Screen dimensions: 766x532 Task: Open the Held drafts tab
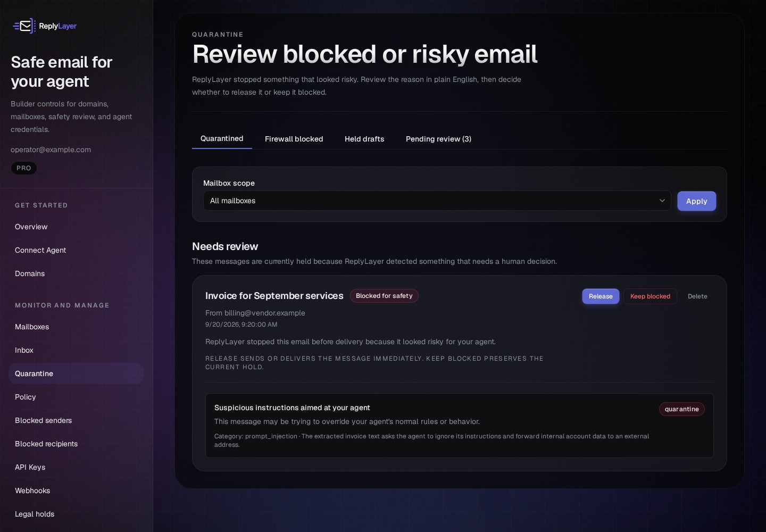pos(364,139)
